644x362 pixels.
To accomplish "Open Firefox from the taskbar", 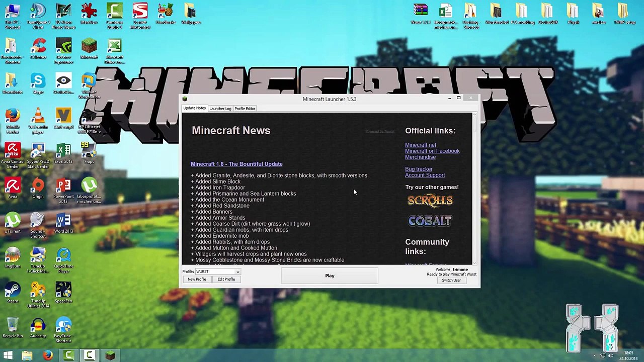I will [48, 356].
